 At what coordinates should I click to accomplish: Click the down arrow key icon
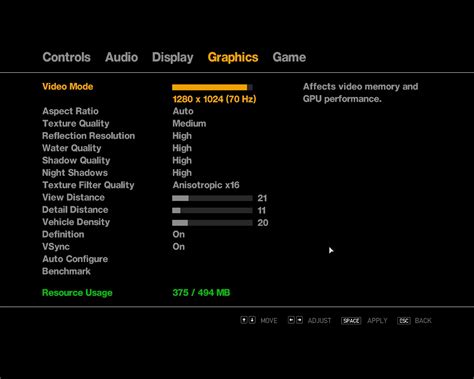[x=252, y=320]
